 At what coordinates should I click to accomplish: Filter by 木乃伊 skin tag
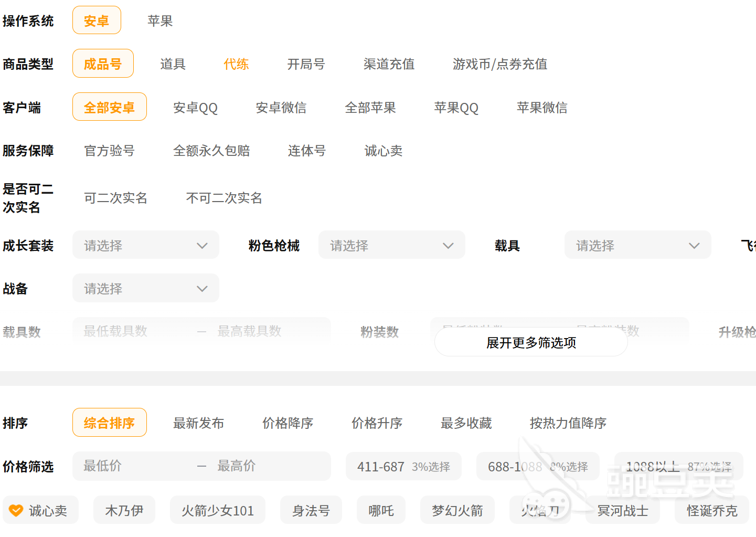coord(124,510)
